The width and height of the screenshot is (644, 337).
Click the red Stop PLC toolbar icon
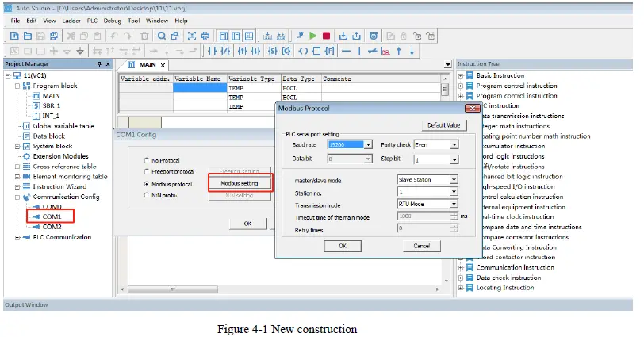[326, 36]
